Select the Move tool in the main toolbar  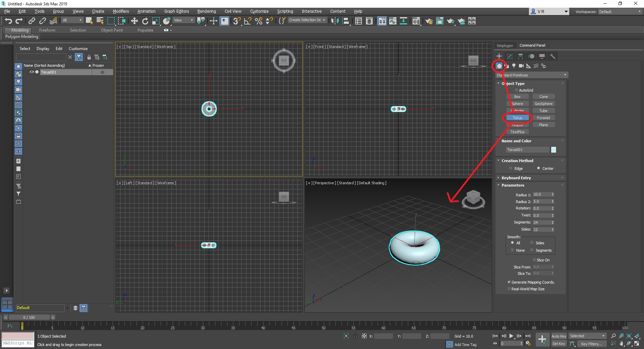coord(134,21)
